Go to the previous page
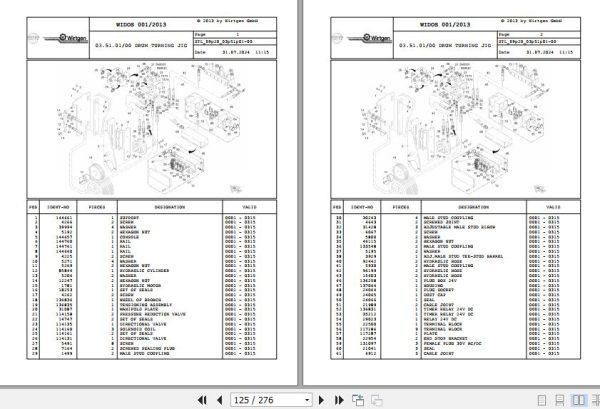Viewport: 600px width, 409px height. coord(219,400)
